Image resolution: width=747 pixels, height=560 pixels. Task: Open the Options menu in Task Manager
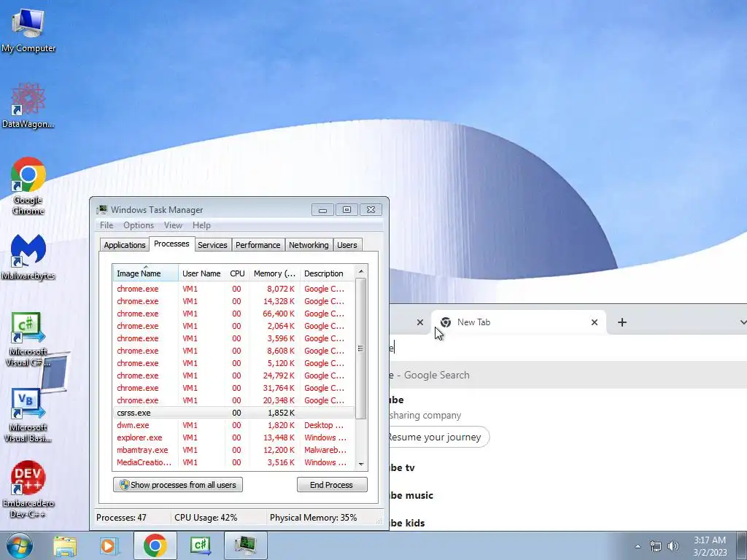139,225
